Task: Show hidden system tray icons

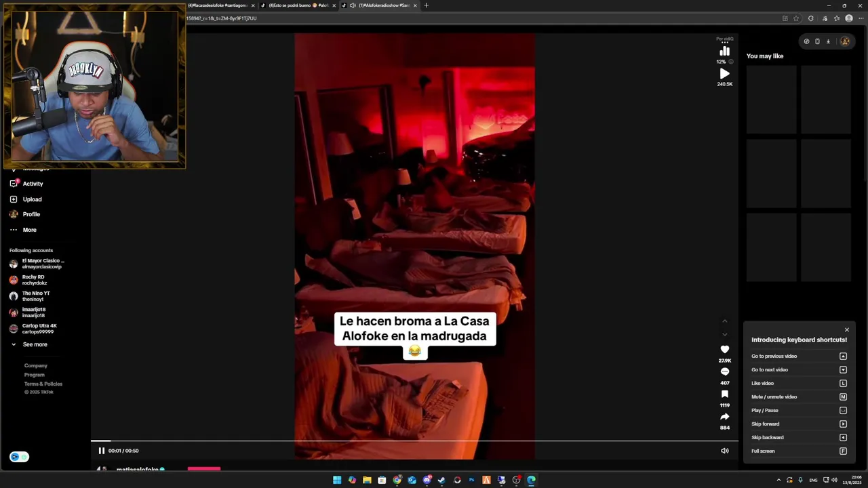Action: click(x=778, y=480)
